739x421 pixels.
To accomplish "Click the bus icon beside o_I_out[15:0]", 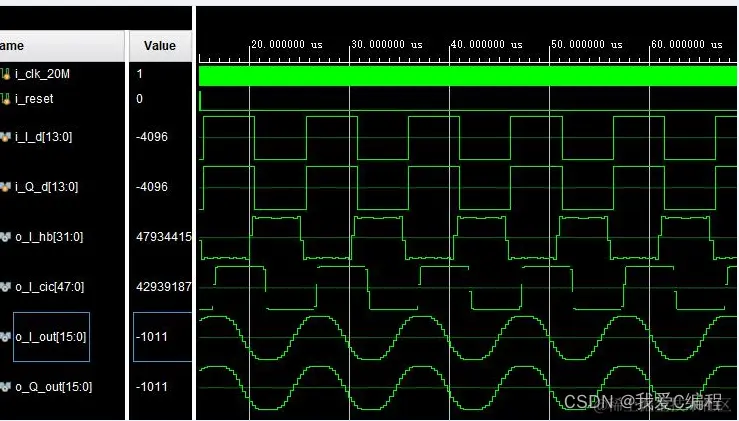I will [5, 337].
